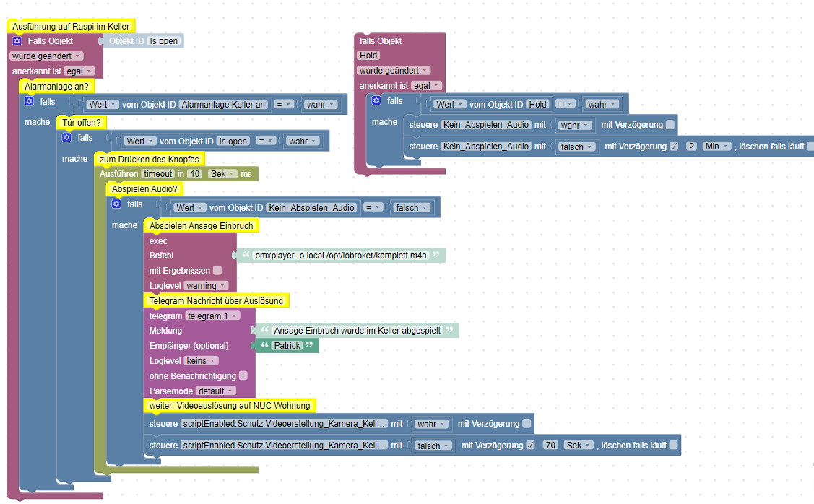Open gear on falls Kein_Abspielen_Audio block
Screen dimensions: 814x504
pos(117,204)
